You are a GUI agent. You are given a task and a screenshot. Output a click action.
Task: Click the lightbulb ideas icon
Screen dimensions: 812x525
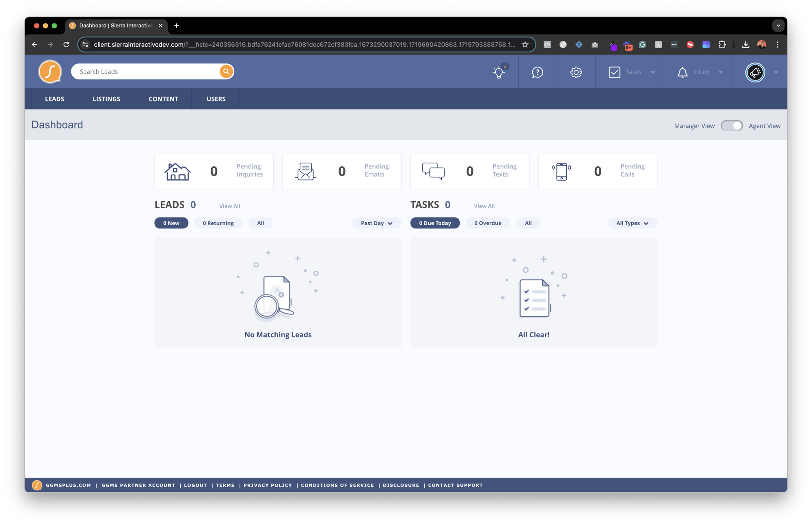click(x=499, y=71)
